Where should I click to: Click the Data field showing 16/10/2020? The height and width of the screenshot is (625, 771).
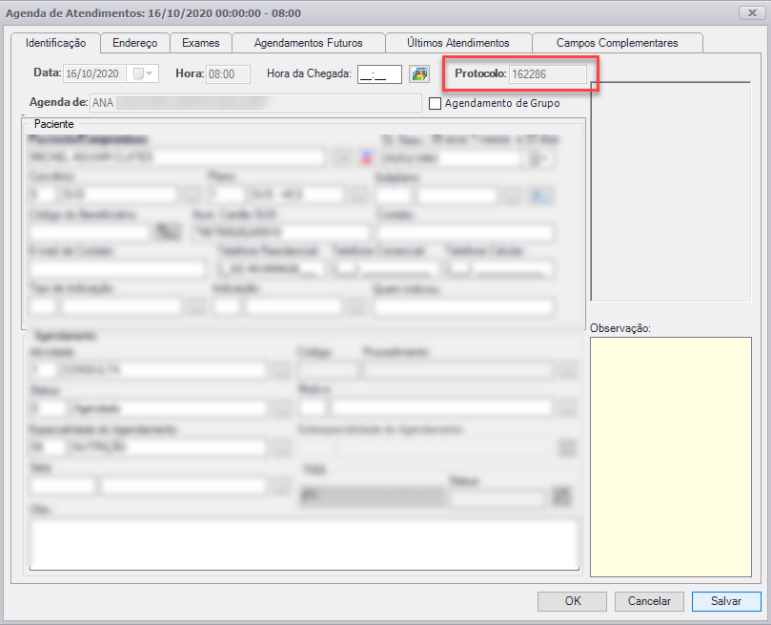pos(95,74)
